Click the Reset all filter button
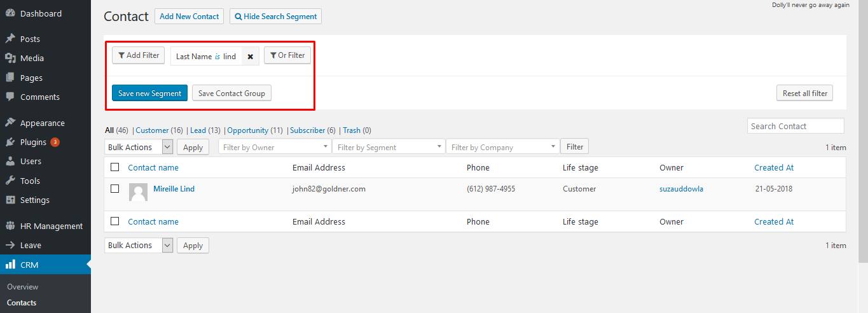 804,94
